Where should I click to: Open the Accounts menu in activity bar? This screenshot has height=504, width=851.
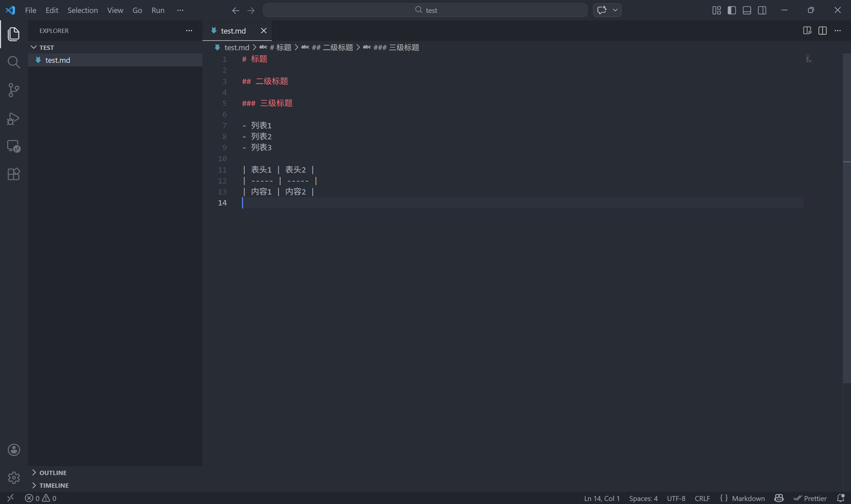click(13, 449)
